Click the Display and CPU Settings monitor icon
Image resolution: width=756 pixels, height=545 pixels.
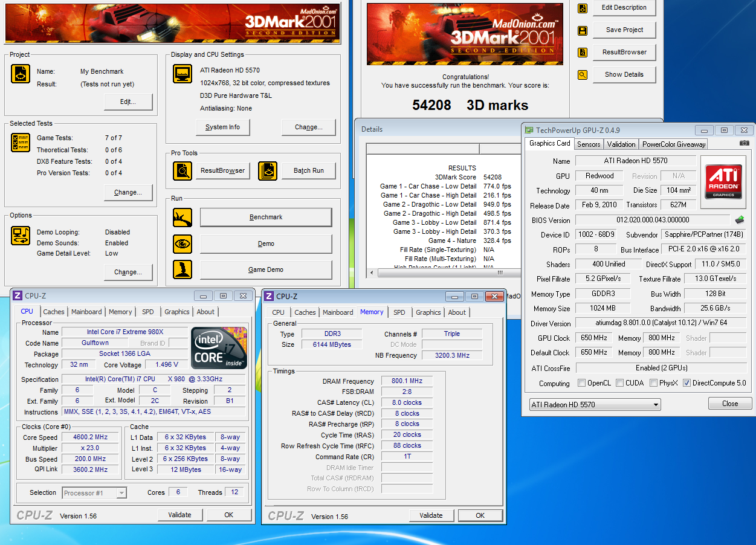[x=183, y=74]
